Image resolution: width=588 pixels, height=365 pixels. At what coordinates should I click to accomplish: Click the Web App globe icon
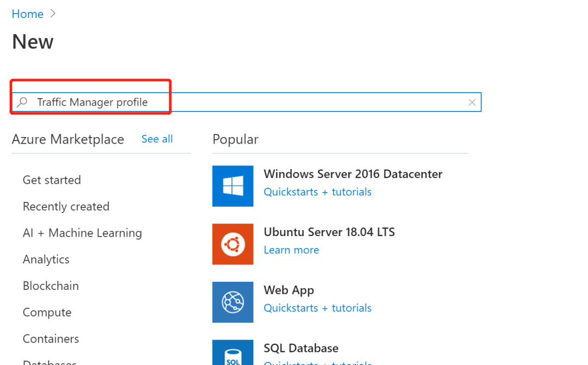[232, 302]
